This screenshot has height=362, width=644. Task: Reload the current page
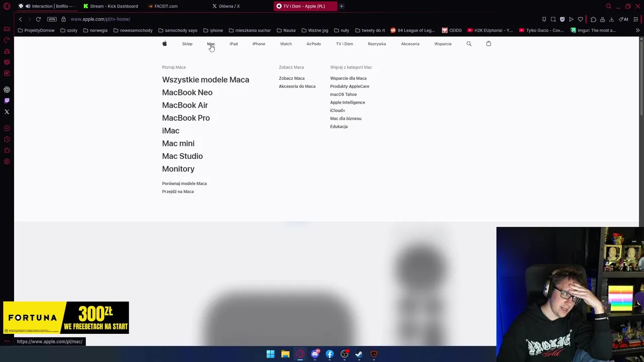tap(38, 19)
